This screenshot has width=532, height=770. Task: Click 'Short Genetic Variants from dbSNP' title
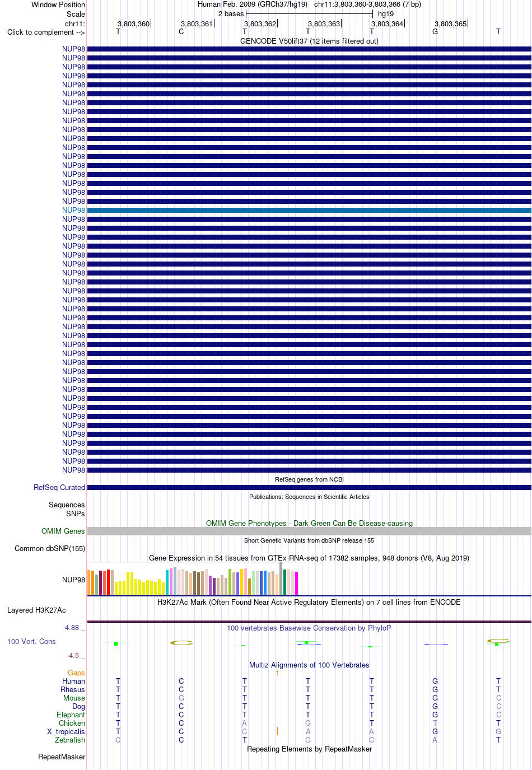pyautogui.click(x=309, y=540)
